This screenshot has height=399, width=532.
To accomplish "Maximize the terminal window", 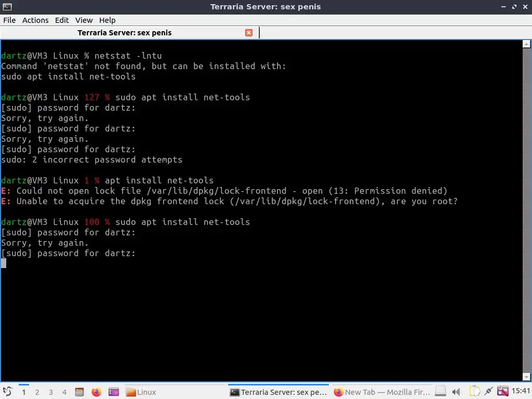I will [514, 7].
